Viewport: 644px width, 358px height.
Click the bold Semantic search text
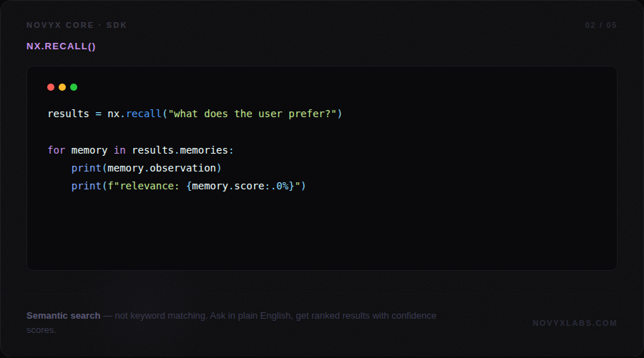(x=63, y=315)
